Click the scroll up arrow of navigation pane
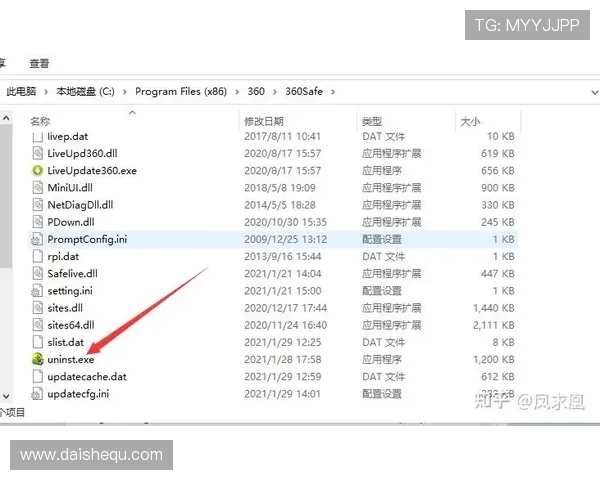This screenshot has width=600, height=480. [x=6, y=119]
